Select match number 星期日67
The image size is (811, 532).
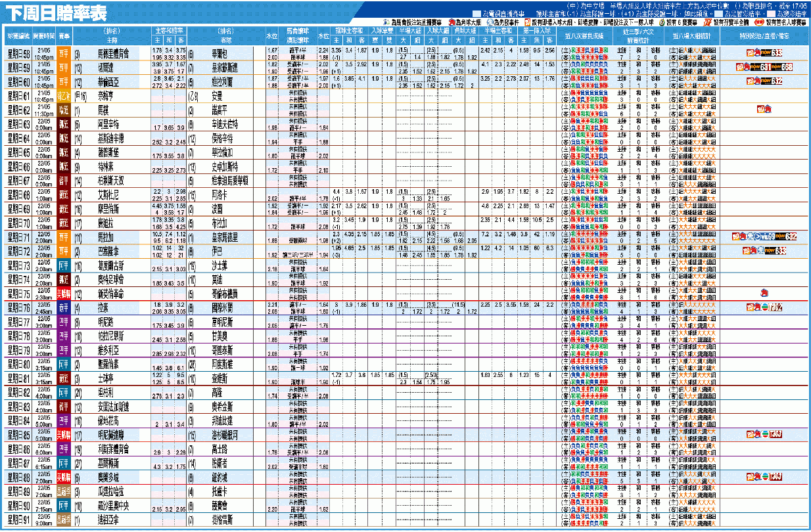click(18, 180)
